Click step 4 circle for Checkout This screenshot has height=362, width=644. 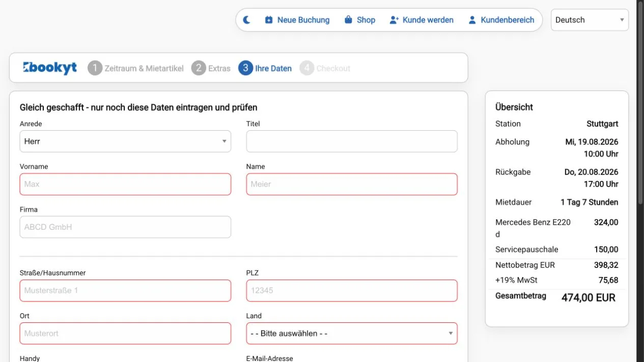click(x=307, y=68)
